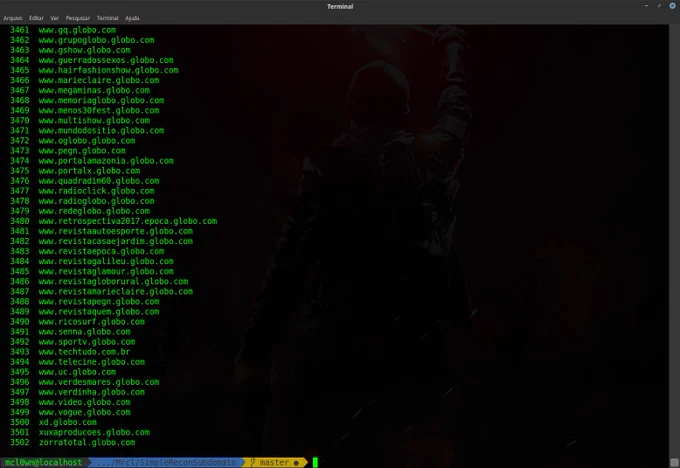Minimize the Terminal window
The height and width of the screenshot is (468, 680).
click(646, 6)
